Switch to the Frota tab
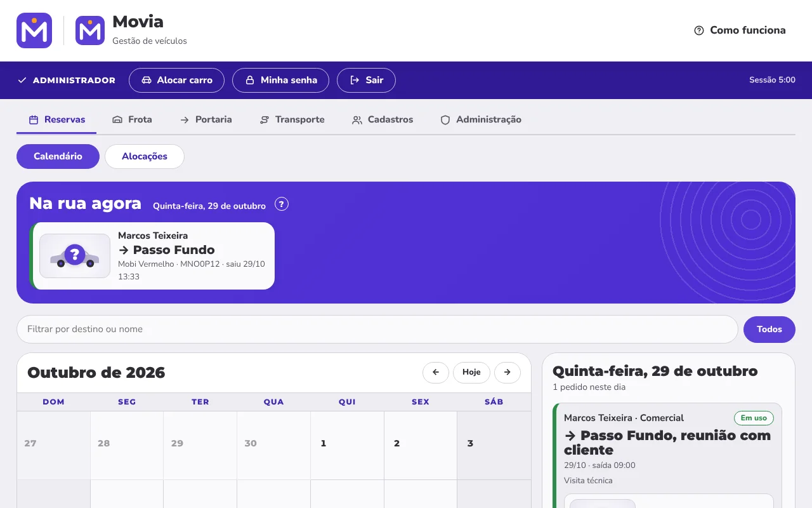 [x=132, y=119]
